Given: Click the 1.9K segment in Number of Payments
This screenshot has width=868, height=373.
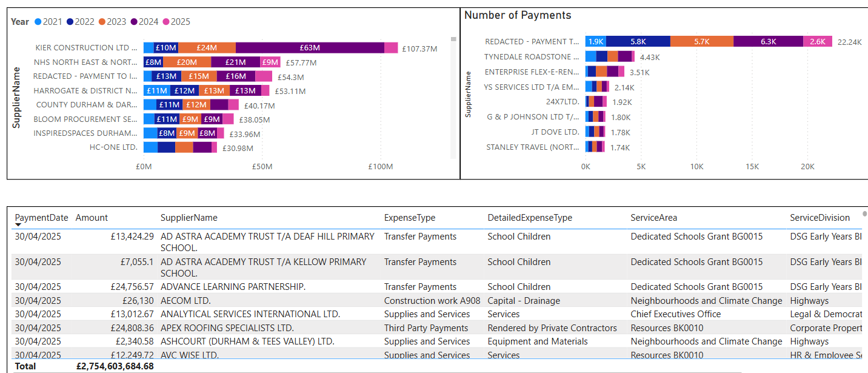Looking at the screenshot, I should [596, 41].
